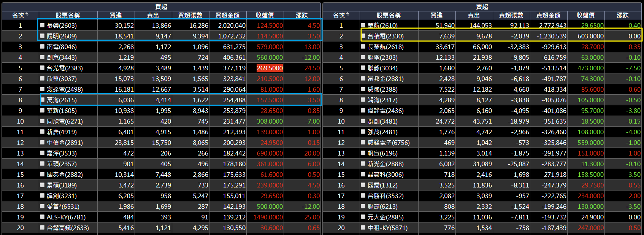This screenshot has width=644, height=235.
Task: Sort sell table by 名次 sort arrow
Action: point(348,15)
